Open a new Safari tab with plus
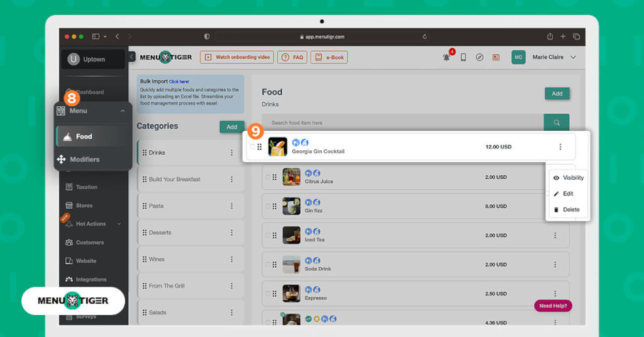Screen dimensions: 644x337 [563, 36]
